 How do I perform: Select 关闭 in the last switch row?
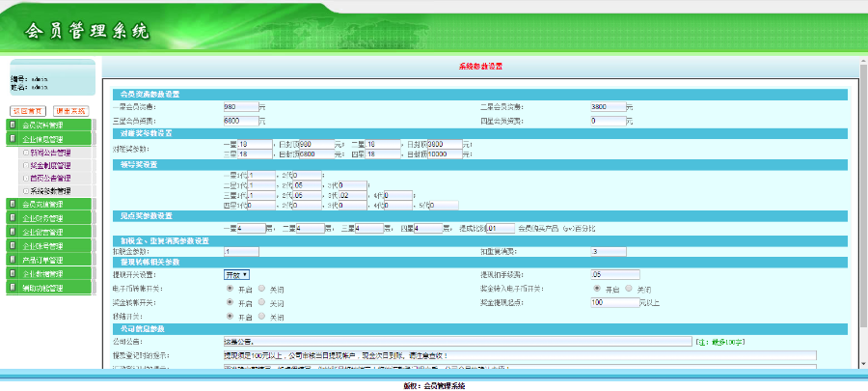pos(261,317)
